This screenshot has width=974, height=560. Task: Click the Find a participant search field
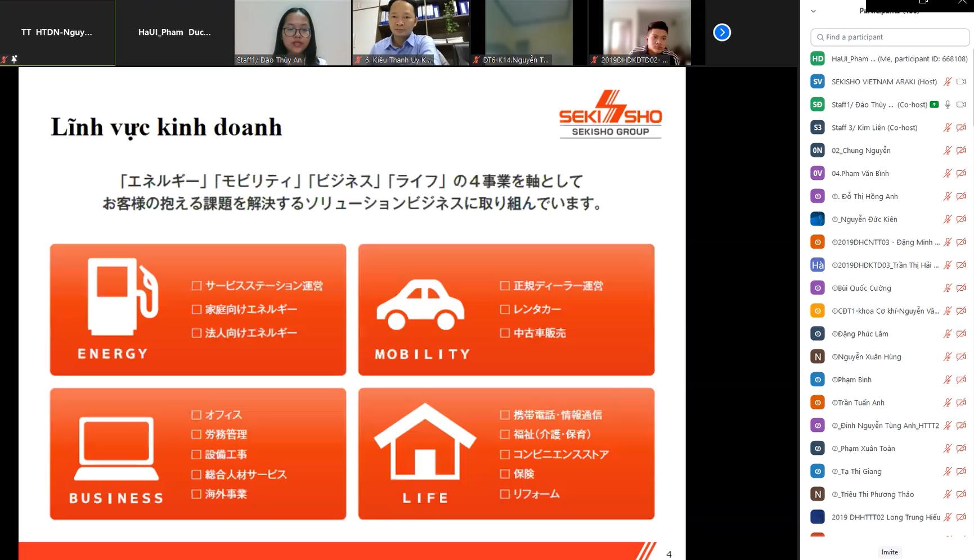[x=890, y=37]
